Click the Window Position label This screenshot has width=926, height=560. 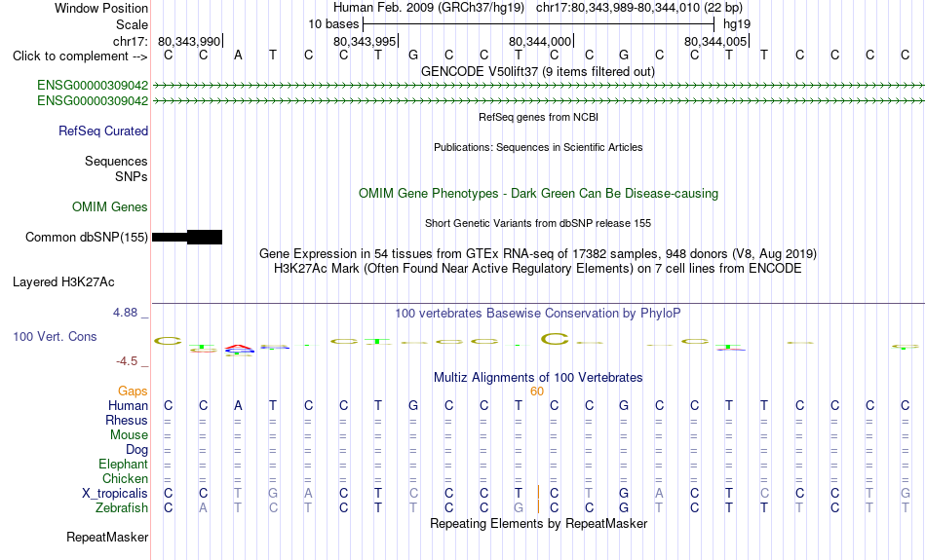tap(101, 8)
